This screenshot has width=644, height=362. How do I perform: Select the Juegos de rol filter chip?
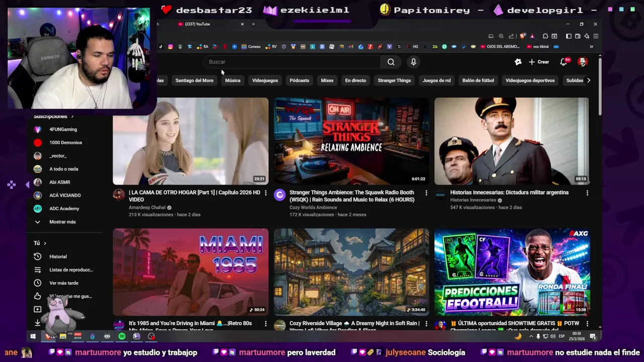pyautogui.click(x=436, y=80)
